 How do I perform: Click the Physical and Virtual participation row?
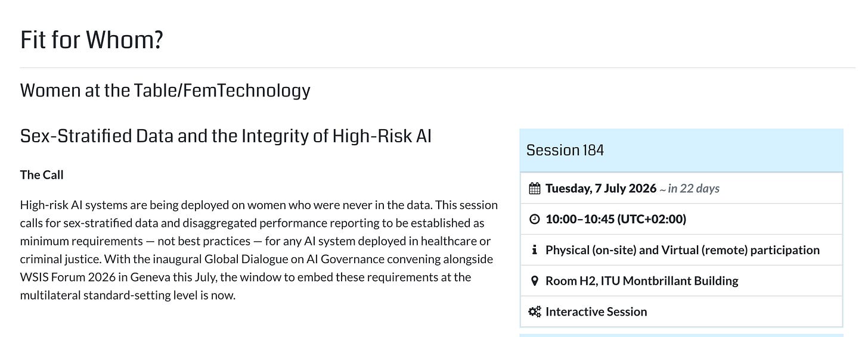681,250
